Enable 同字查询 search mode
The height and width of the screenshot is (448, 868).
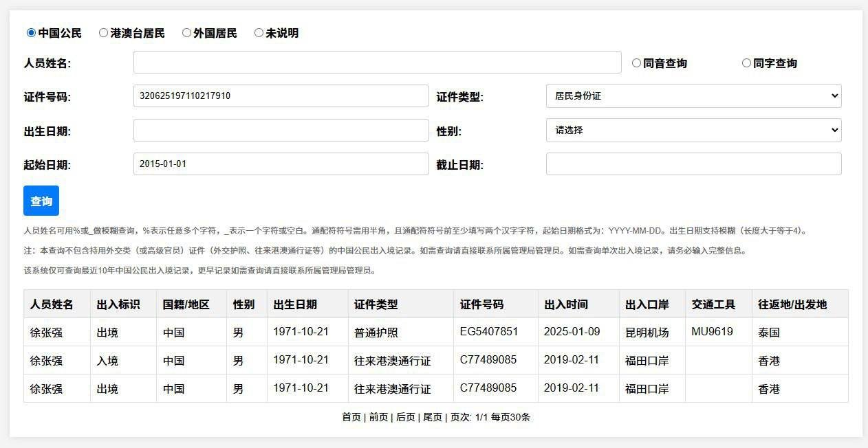point(746,63)
